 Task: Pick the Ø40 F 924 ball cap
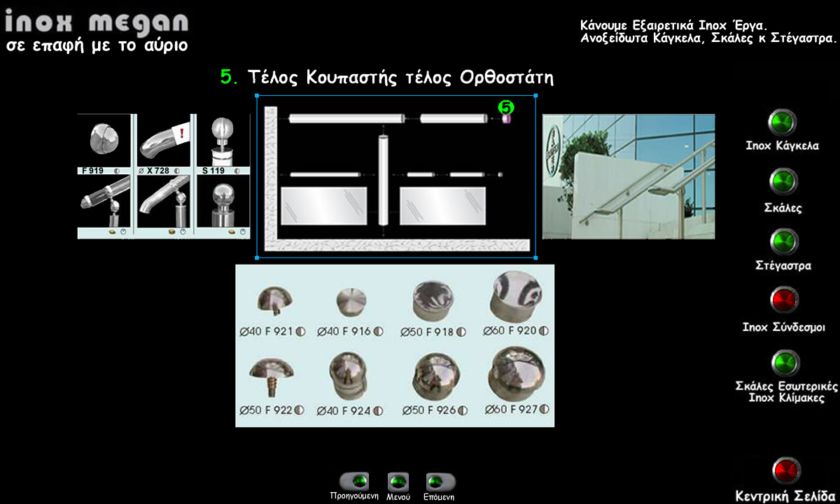pyautogui.click(x=351, y=375)
